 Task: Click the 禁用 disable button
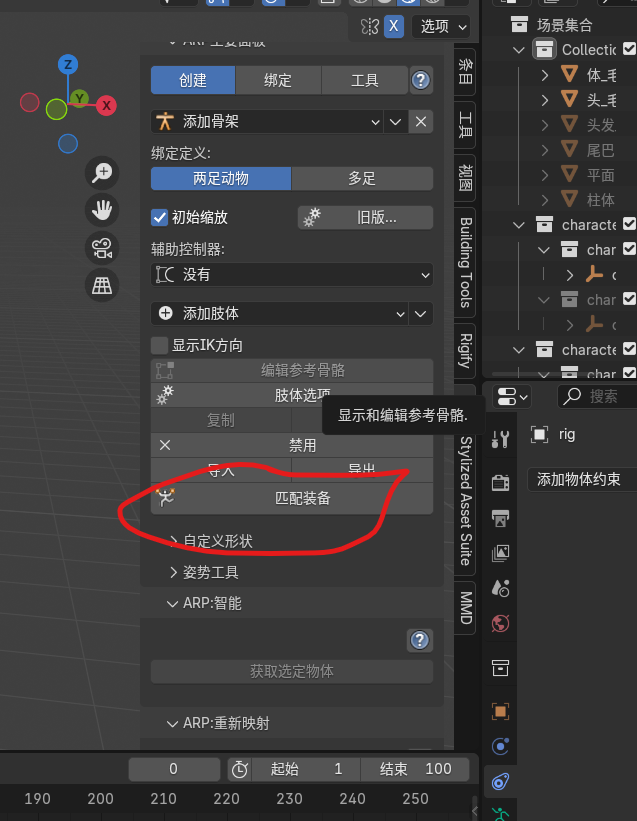292,446
